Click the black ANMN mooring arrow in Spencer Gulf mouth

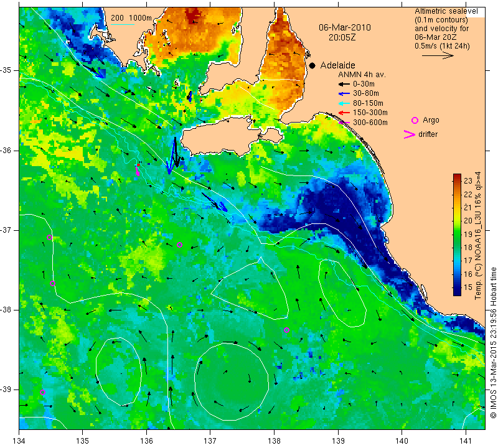pyautogui.click(x=190, y=96)
